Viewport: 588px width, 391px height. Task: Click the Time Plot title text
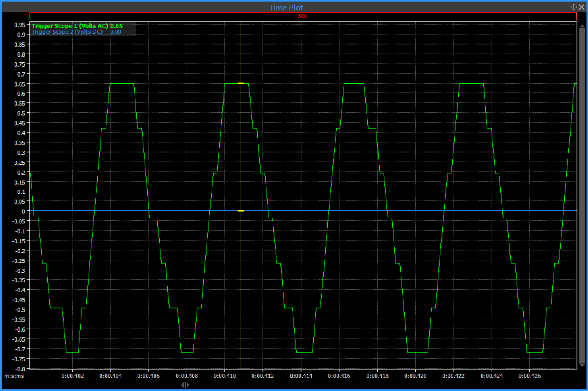click(x=286, y=7)
